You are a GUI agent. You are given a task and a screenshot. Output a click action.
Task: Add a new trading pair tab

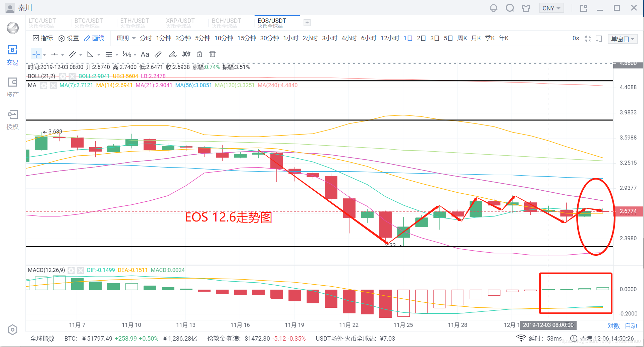point(307,23)
